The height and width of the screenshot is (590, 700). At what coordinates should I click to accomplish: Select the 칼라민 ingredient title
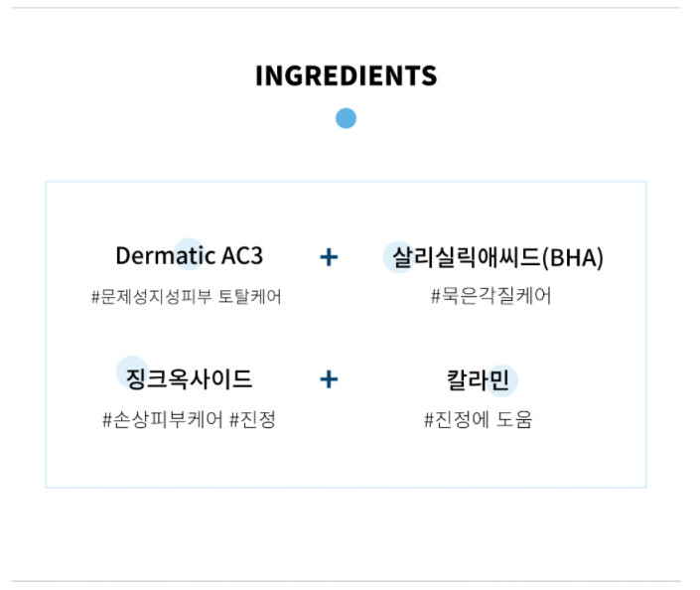[478, 380]
